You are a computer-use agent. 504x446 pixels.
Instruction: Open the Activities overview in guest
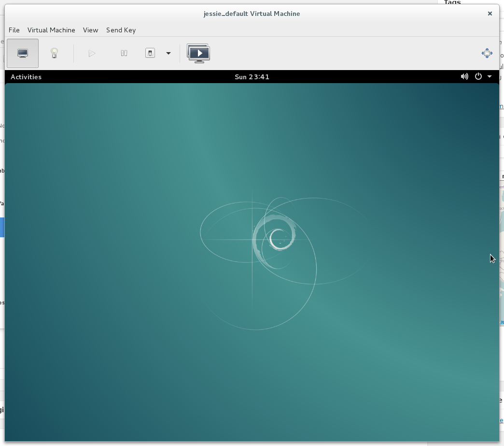pyautogui.click(x=26, y=77)
